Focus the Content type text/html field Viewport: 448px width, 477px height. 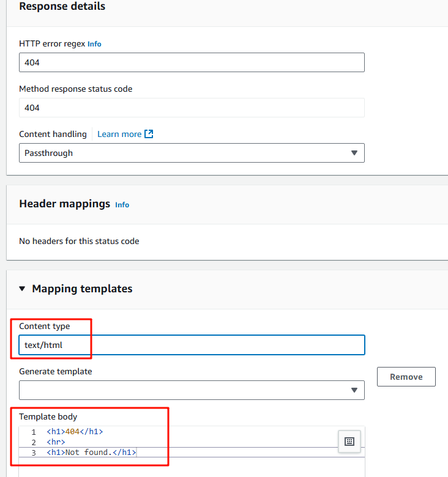[x=192, y=345]
